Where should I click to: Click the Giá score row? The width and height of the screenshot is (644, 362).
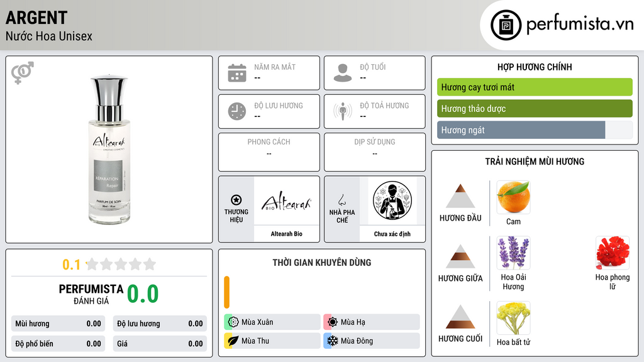point(160,344)
